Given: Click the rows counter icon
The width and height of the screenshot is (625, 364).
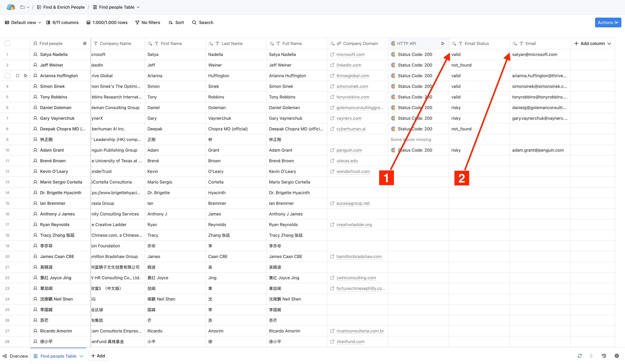Looking at the screenshot, I should click(88, 23).
